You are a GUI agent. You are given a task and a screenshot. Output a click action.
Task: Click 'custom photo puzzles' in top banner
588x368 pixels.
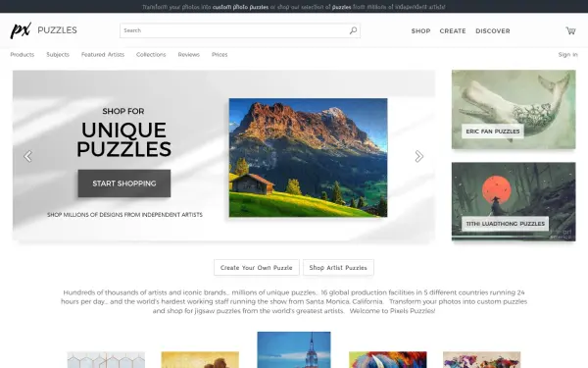[x=240, y=7]
